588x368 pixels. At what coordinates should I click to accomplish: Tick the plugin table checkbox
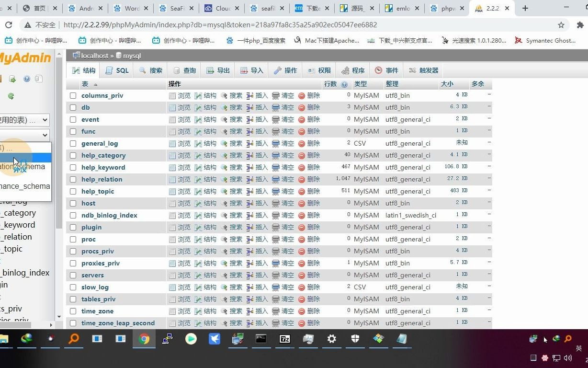click(x=73, y=227)
